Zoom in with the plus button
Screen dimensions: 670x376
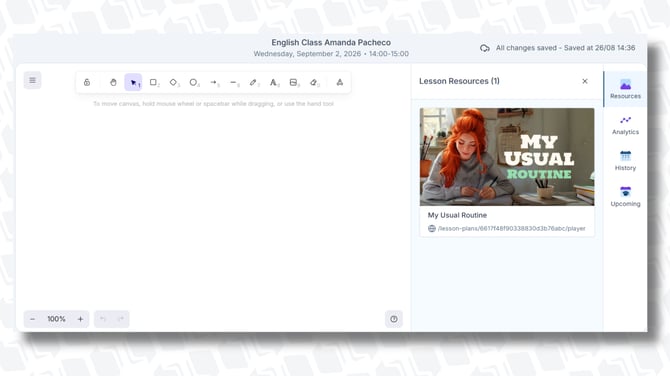[80, 319]
